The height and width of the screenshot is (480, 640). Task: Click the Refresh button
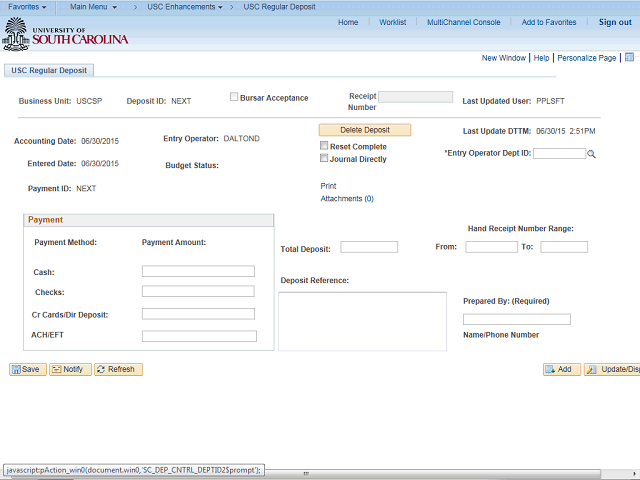click(118, 369)
